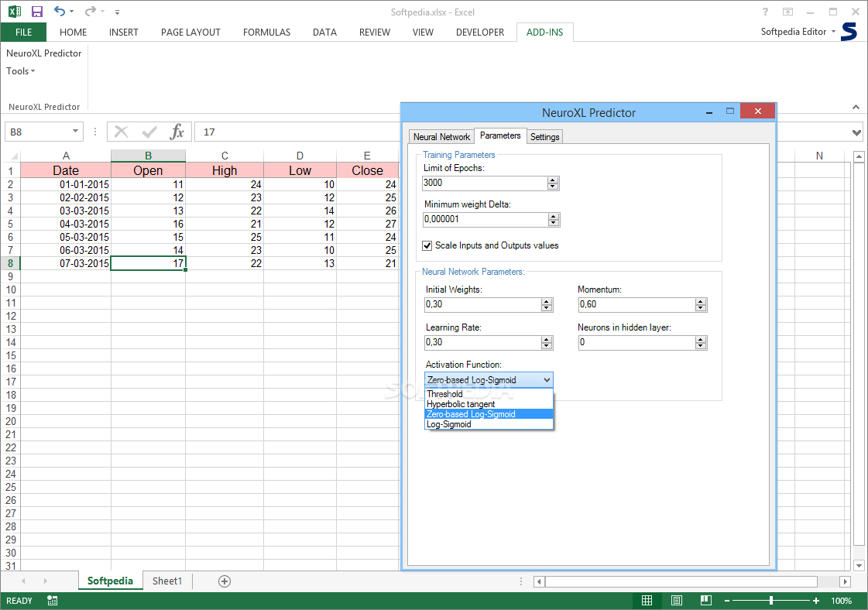This screenshot has height=610, width=868.
Task: Open the FORMULAS ribbon tab
Action: [267, 32]
